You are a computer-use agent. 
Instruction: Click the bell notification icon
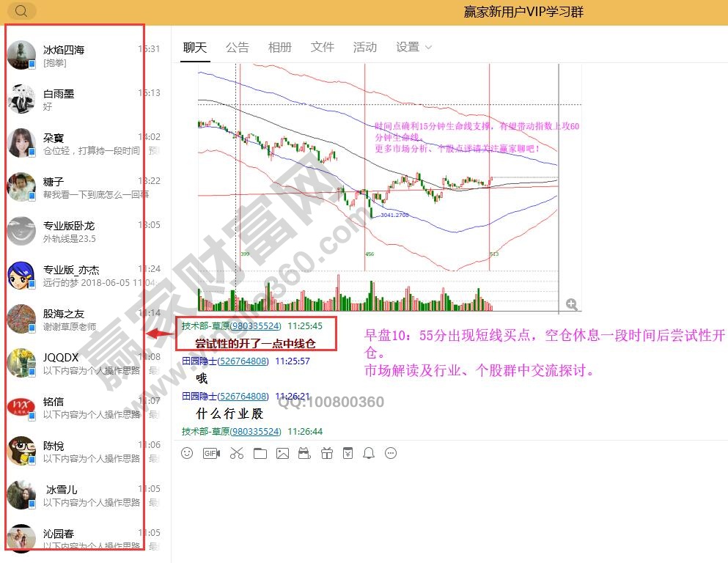point(369,453)
